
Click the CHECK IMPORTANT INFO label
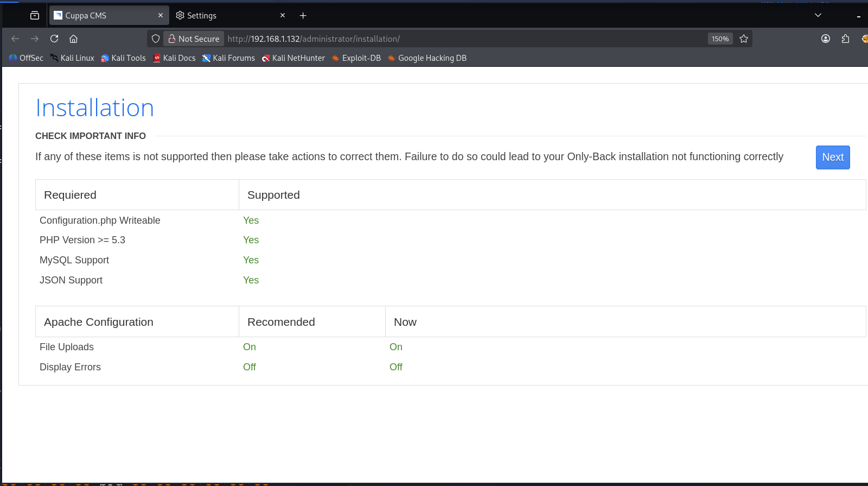pos(91,136)
